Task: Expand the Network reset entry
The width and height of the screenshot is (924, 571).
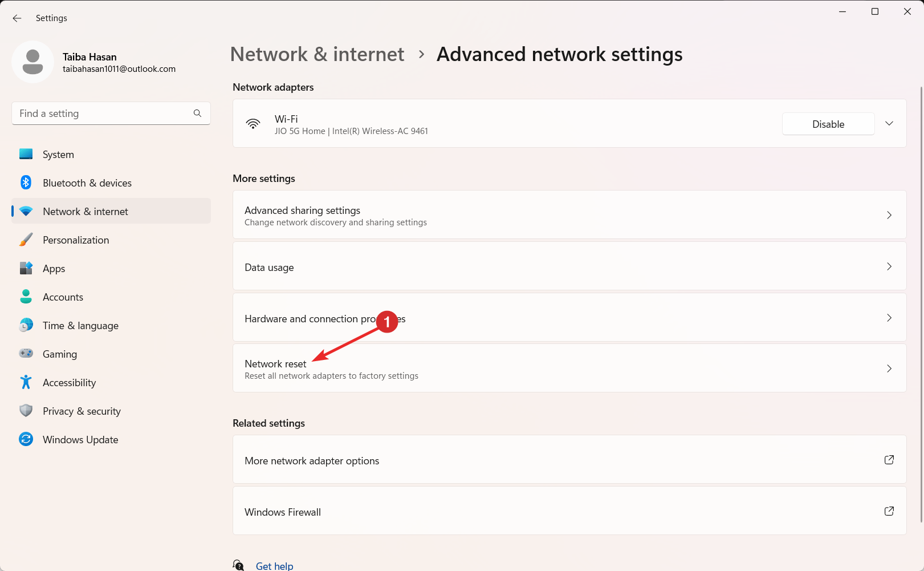Action: tap(889, 368)
